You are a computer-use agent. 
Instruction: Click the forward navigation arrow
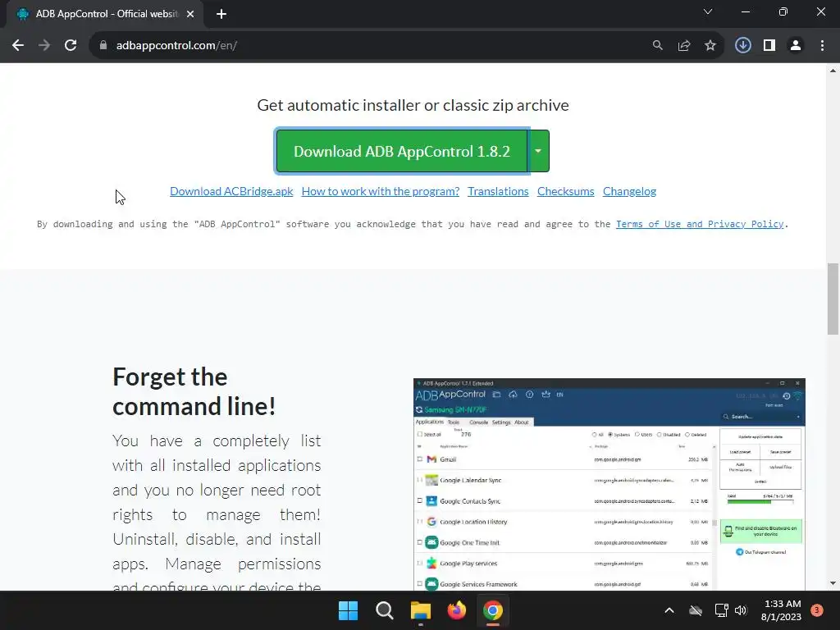[x=44, y=46]
